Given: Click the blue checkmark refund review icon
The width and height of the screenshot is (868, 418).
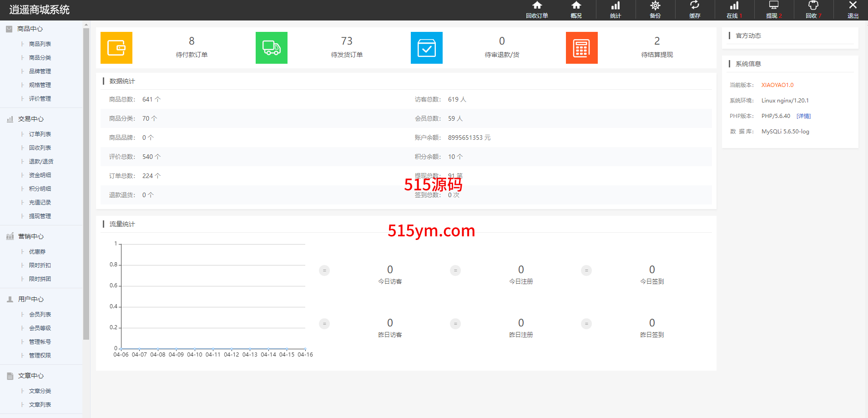Looking at the screenshot, I should coord(427,48).
